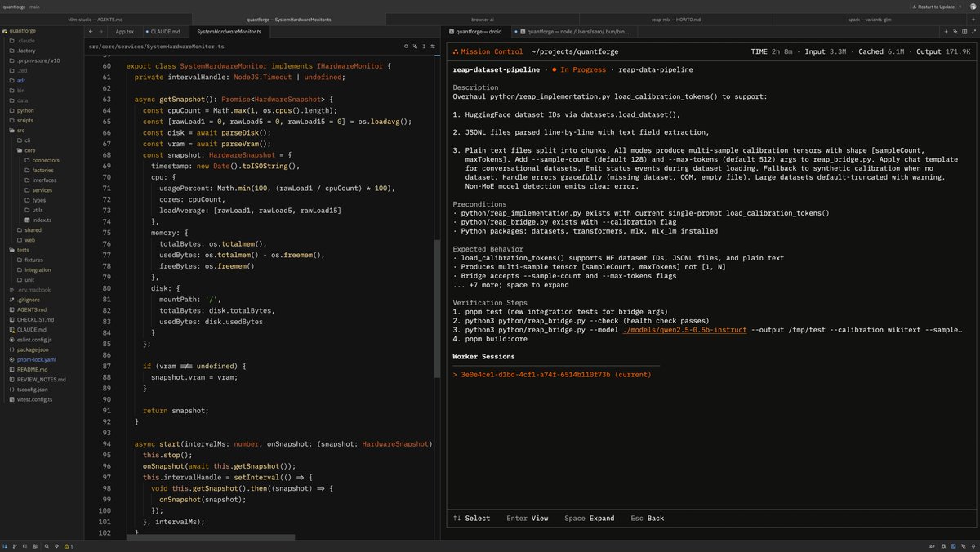Viewport: 980px width, 552px height.
Task: Expand the services folder in tree
Action: click(x=42, y=190)
